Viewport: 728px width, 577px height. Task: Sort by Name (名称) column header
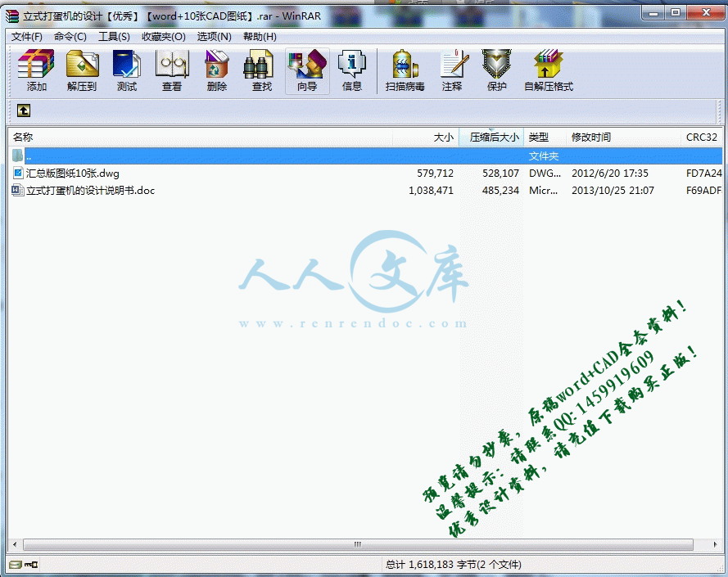[201, 137]
